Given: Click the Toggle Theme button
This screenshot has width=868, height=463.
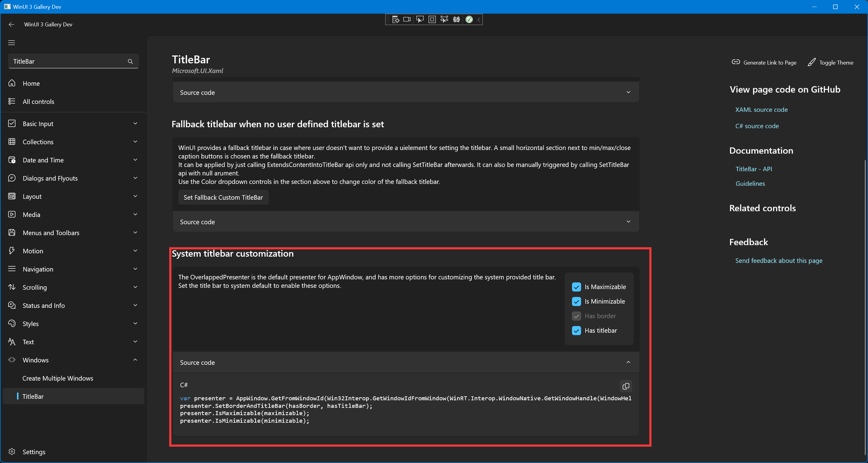Looking at the screenshot, I should pos(831,62).
